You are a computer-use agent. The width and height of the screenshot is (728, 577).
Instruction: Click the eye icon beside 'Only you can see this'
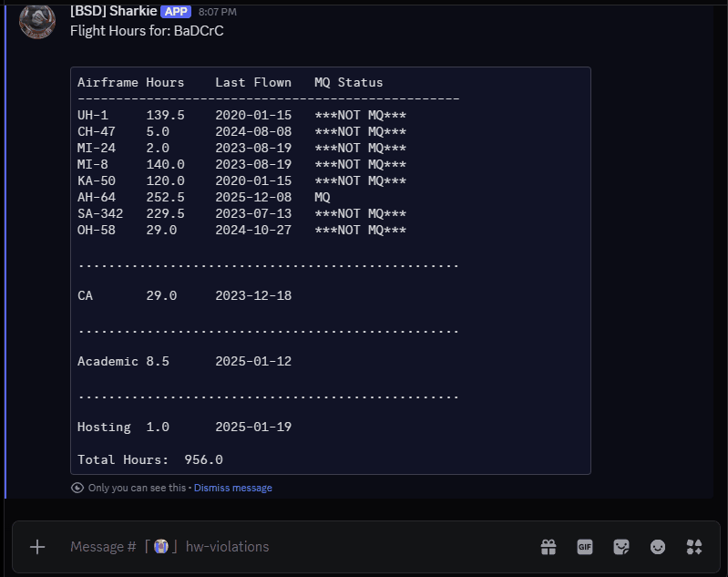(x=77, y=488)
